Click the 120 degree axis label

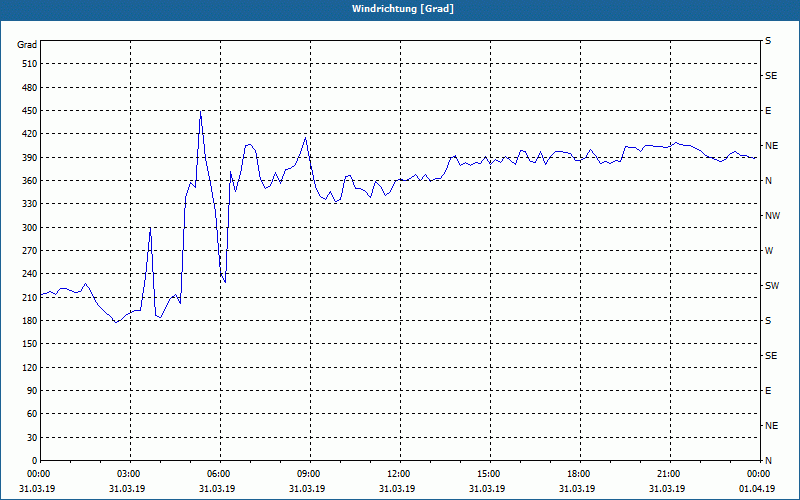pyautogui.click(x=30, y=367)
